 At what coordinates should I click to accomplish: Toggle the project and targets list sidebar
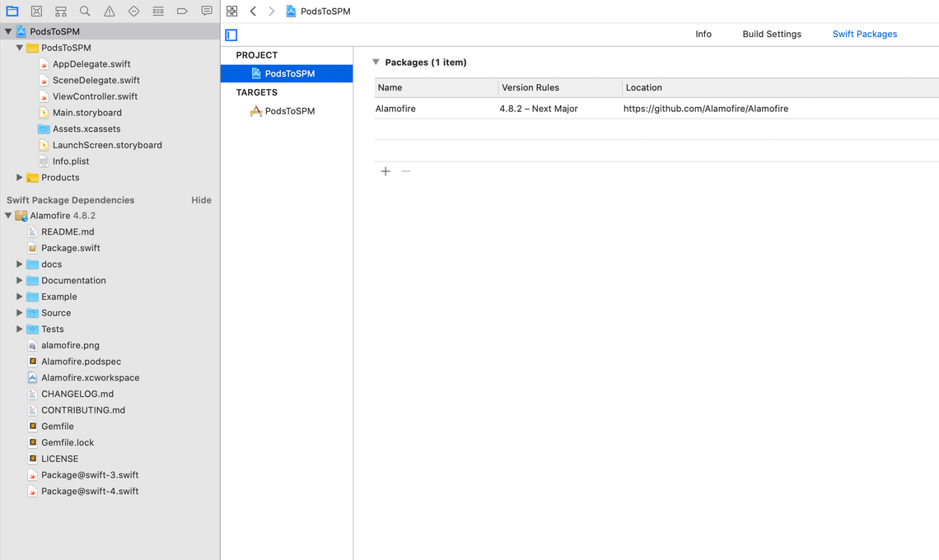pos(231,35)
